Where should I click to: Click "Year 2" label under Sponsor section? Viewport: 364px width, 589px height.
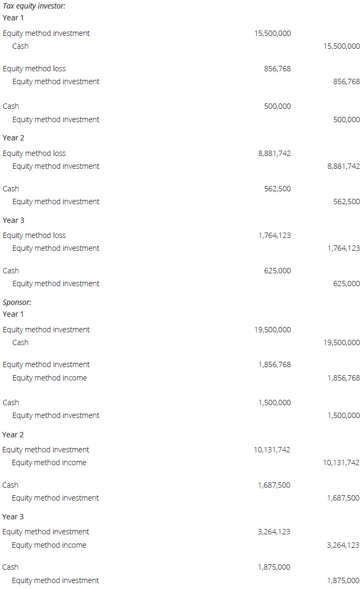click(13, 435)
